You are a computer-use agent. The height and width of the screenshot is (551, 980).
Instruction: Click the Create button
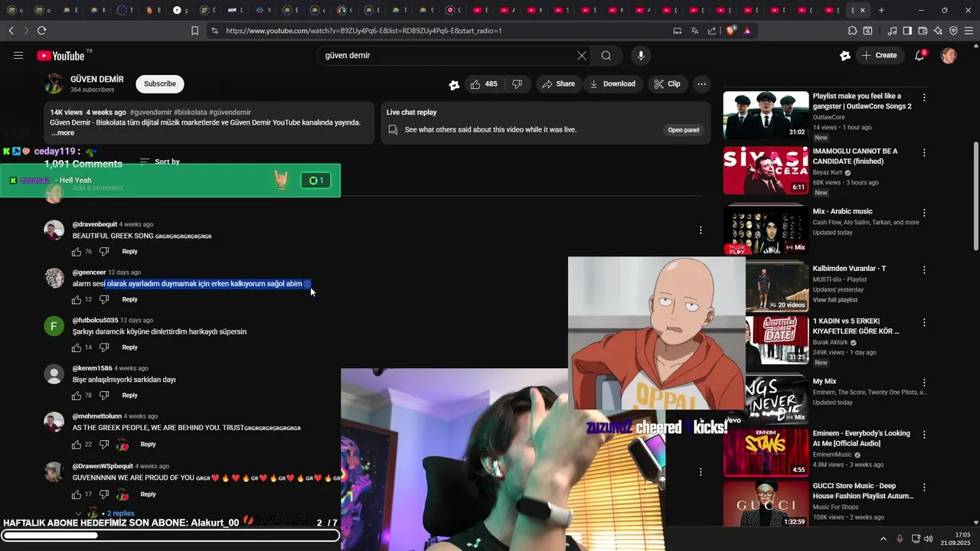(x=879, y=55)
